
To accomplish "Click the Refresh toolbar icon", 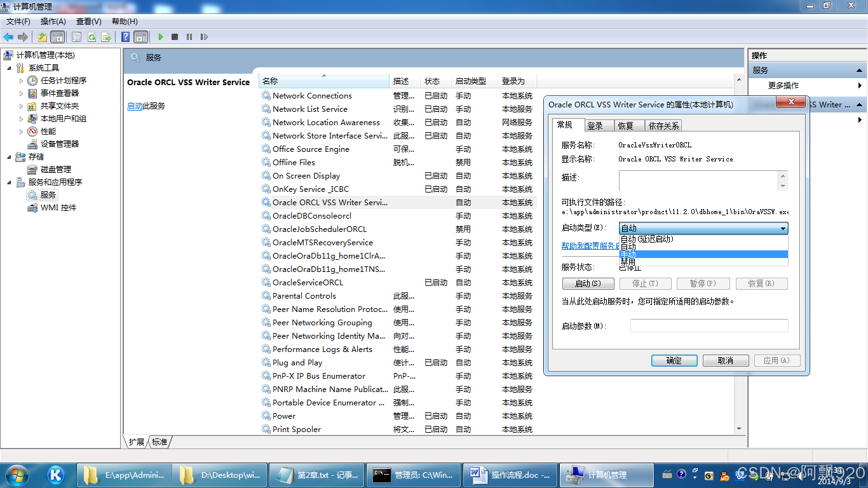I will click(92, 37).
